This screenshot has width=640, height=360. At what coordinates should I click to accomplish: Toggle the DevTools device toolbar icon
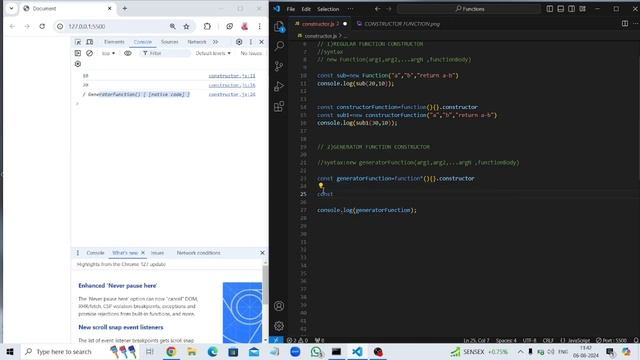[89, 42]
